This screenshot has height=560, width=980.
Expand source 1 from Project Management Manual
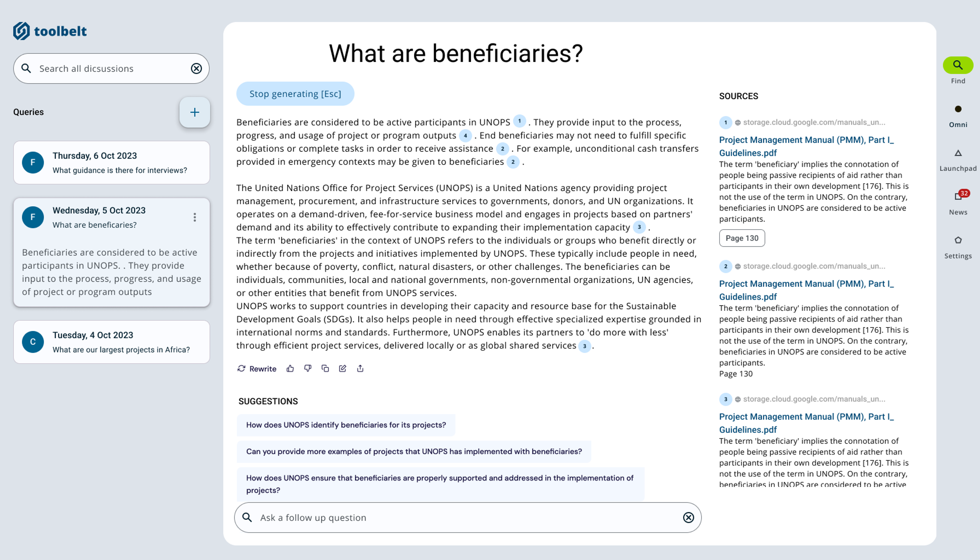(x=806, y=146)
